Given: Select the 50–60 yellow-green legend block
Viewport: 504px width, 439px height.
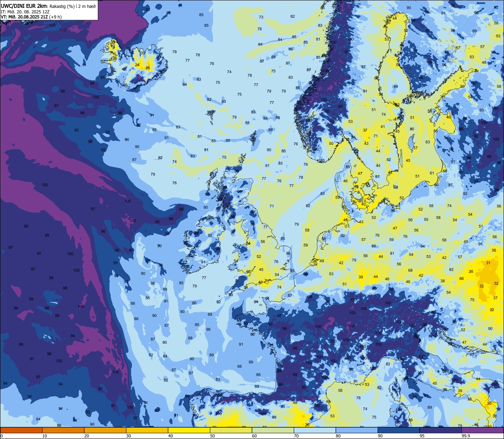Looking at the screenshot, I should [231, 430].
